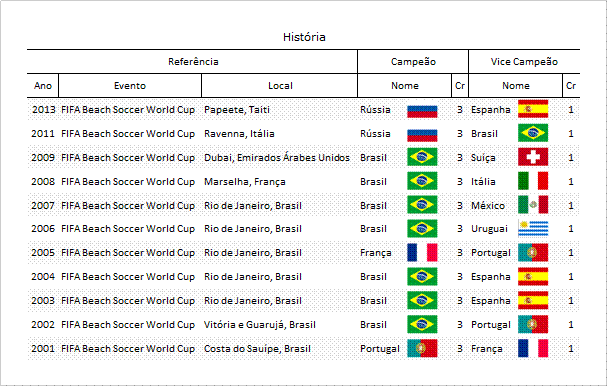Click the Russia flag in the 2013 row
The image size is (608, 387).
[x=422, y=110]
